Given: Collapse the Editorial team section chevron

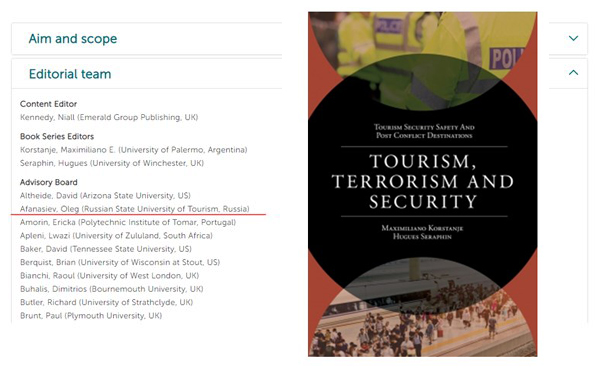Looking at the screenshot, I should (x=573, y=72).
